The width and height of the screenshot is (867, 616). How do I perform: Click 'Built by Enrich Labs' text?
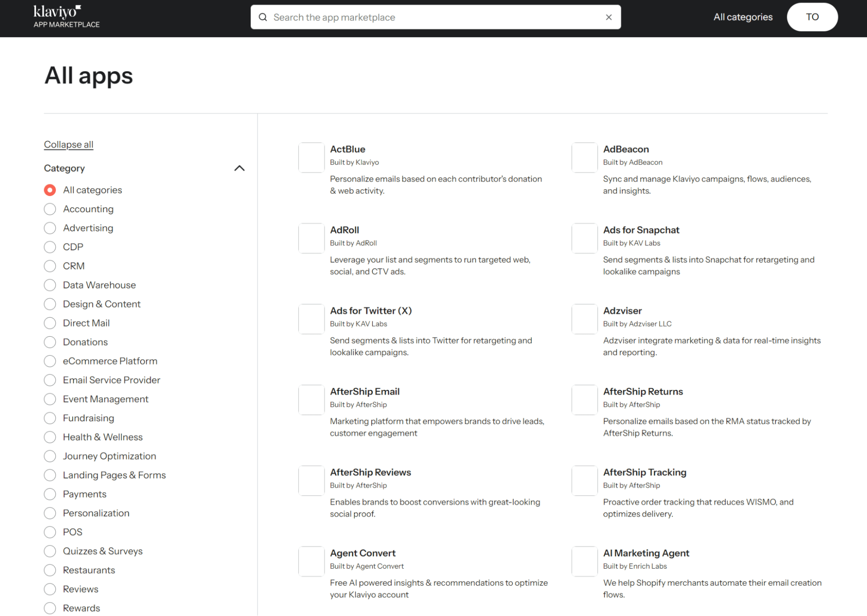(635, 566)
